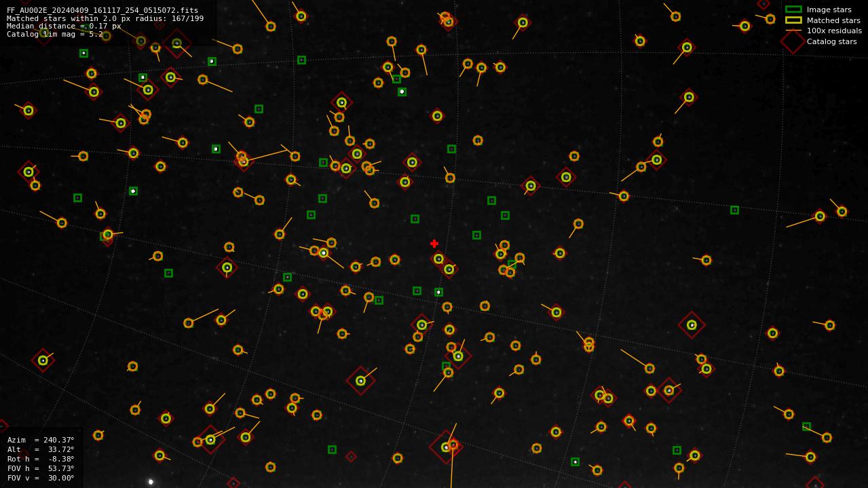Click the FITS file name title text

pos(102,10)
